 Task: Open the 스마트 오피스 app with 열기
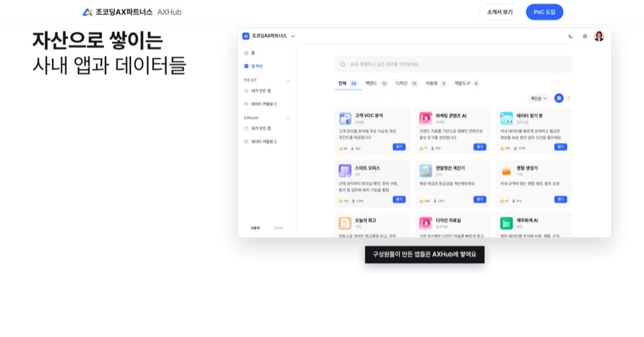click(x=399, y=200)
